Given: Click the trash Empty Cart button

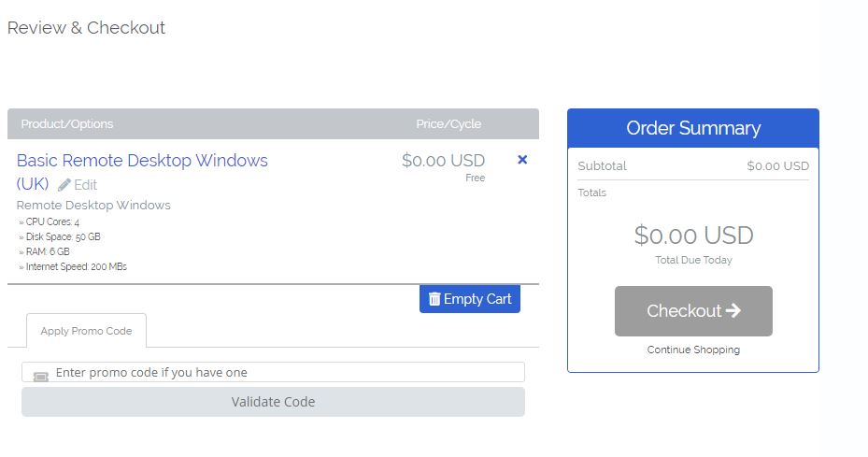Looking at the screenshot, I should (x=470, y=299).
